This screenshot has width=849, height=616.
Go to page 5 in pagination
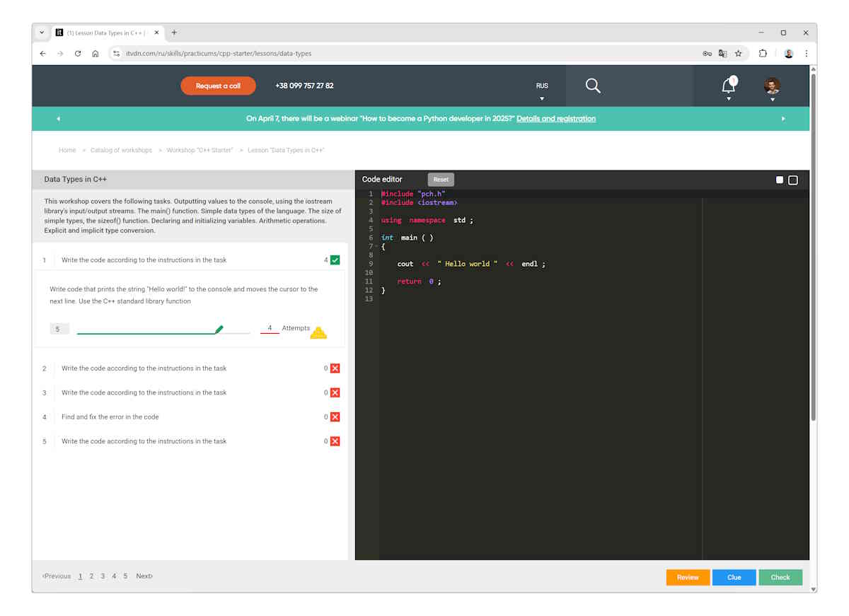coord(125,576)
